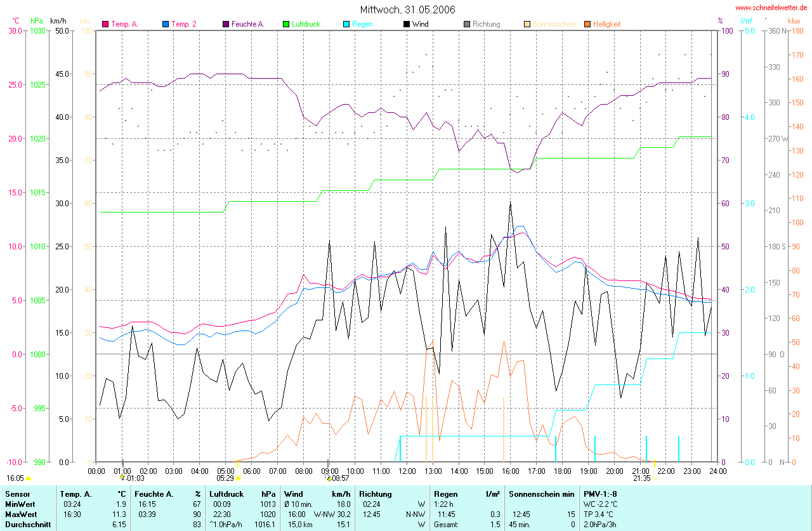Open the www.schneifelwetter.de link
This screenshot has height=531, width=812.
tap(771, 8)
